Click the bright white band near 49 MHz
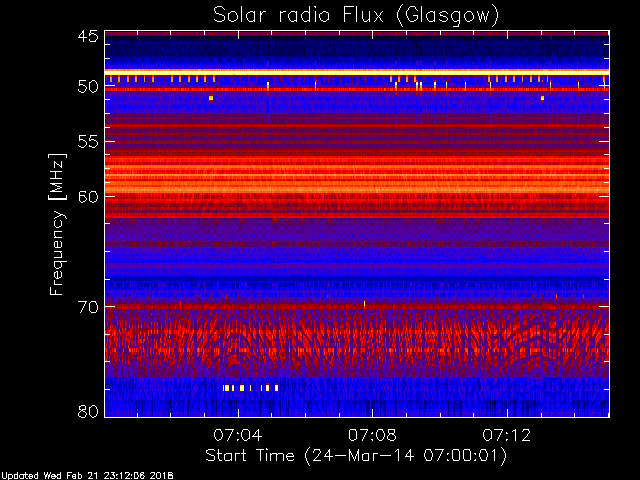Screen dimensions: 640x480 point(357,72)
